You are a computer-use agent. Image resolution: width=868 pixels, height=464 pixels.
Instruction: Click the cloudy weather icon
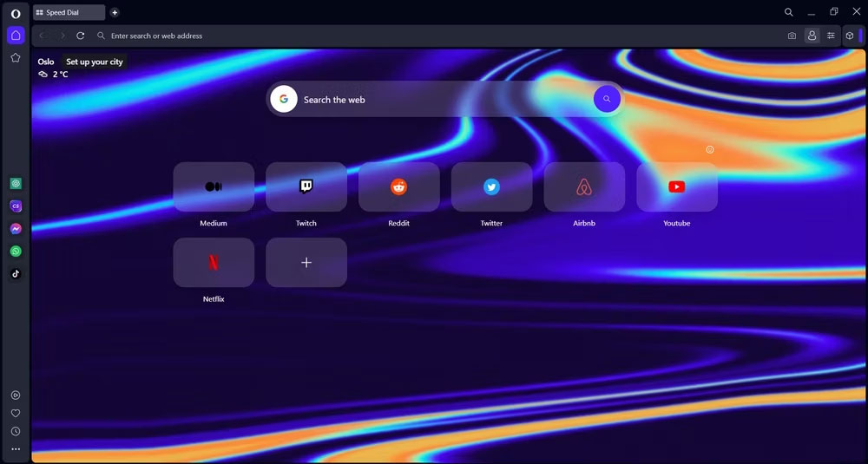click(43, 74)
